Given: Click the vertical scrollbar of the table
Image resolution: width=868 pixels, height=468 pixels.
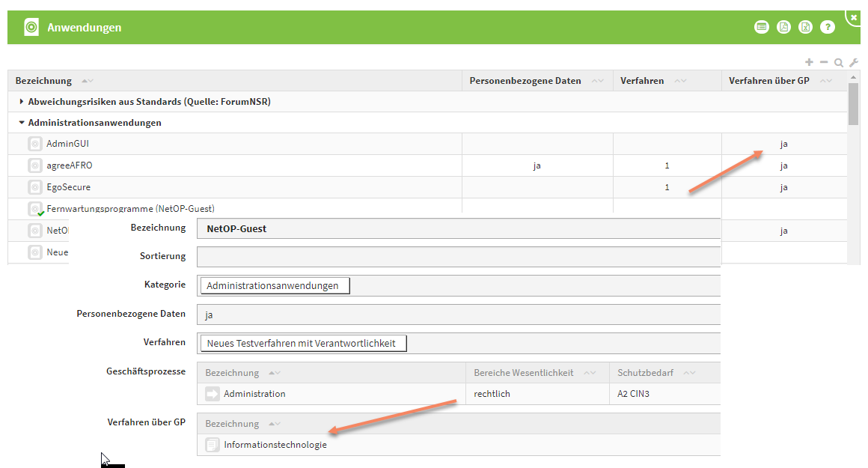Looking at the screenshot, I should 854,104.
